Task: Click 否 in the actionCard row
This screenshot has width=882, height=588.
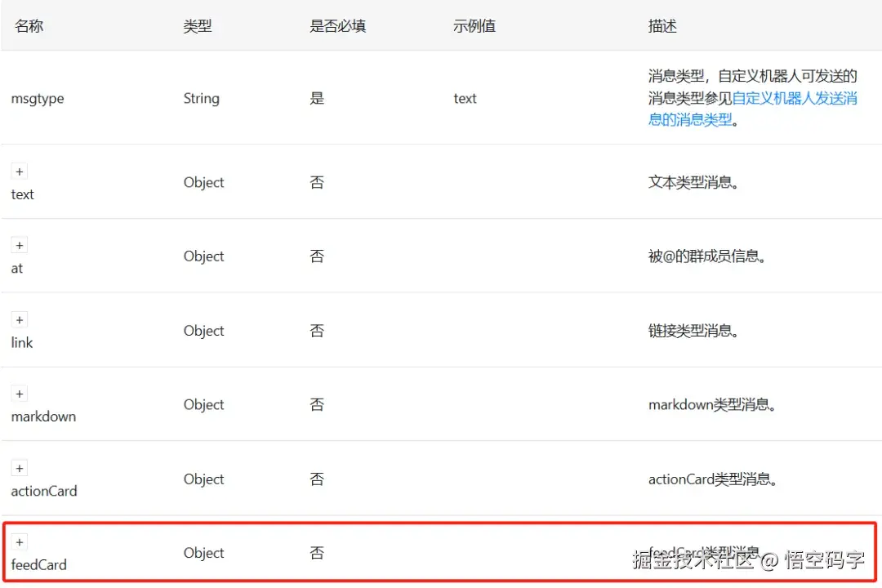Action: click(x=317, y=479)
